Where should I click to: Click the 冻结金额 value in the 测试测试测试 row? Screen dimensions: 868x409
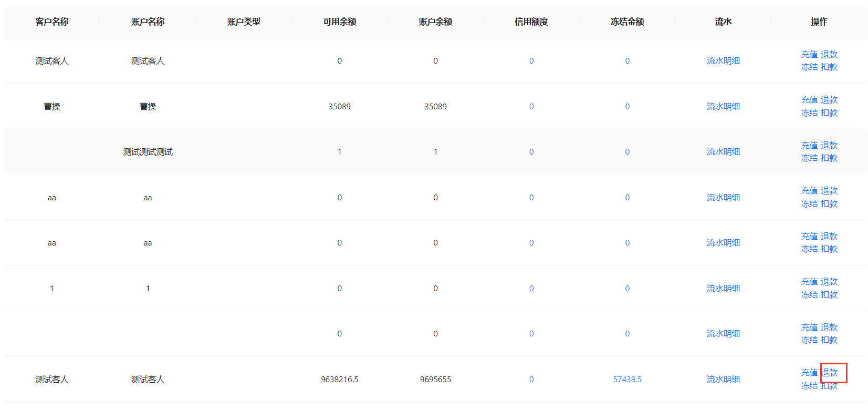pos(627,152)
